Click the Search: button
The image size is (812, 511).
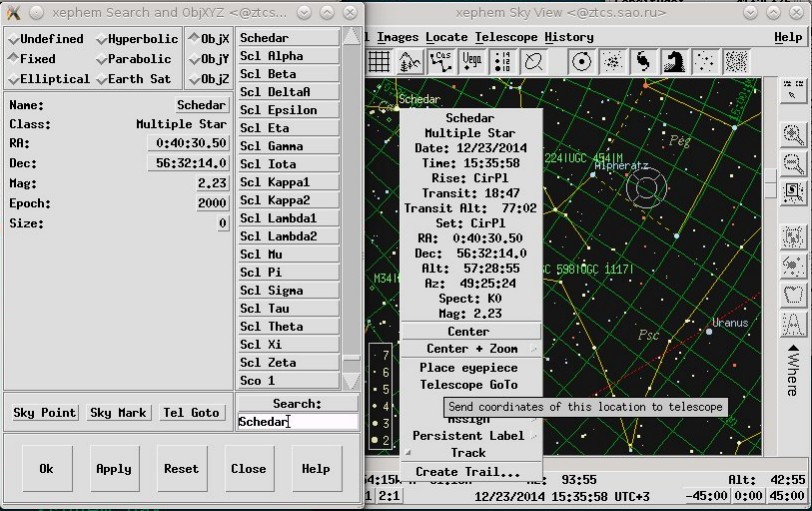[x=297, y=404]
